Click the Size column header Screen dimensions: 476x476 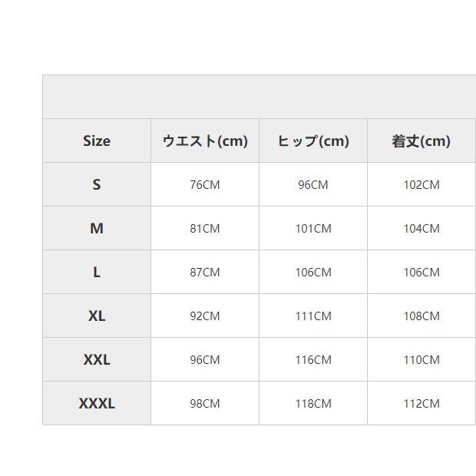tap(97, 141)
